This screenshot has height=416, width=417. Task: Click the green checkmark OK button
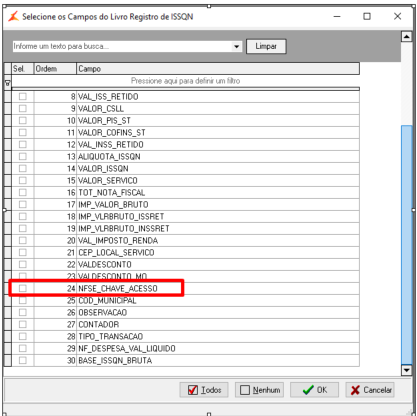314,390
